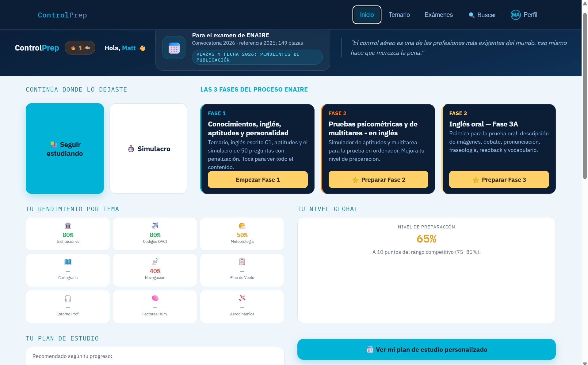Click the air control quote text
This screenshot has width=588, height=365.
pos(459,48)
